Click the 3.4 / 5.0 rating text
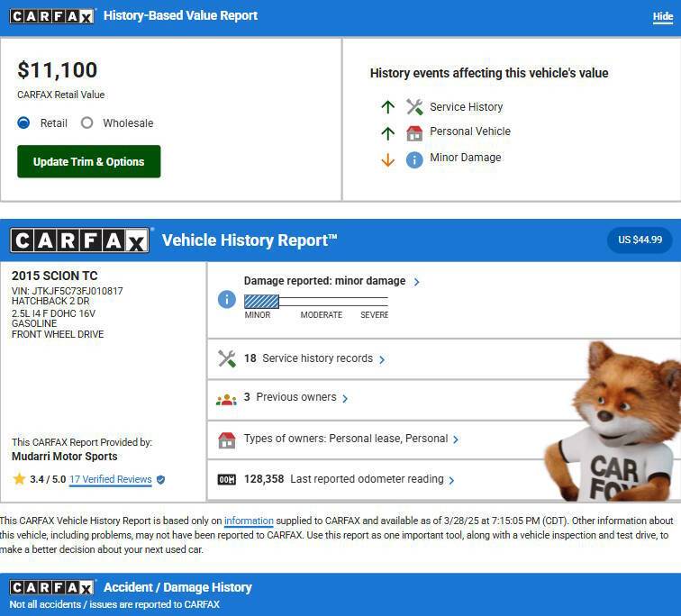This screenshot has height=616, width=681. (48, 479)
